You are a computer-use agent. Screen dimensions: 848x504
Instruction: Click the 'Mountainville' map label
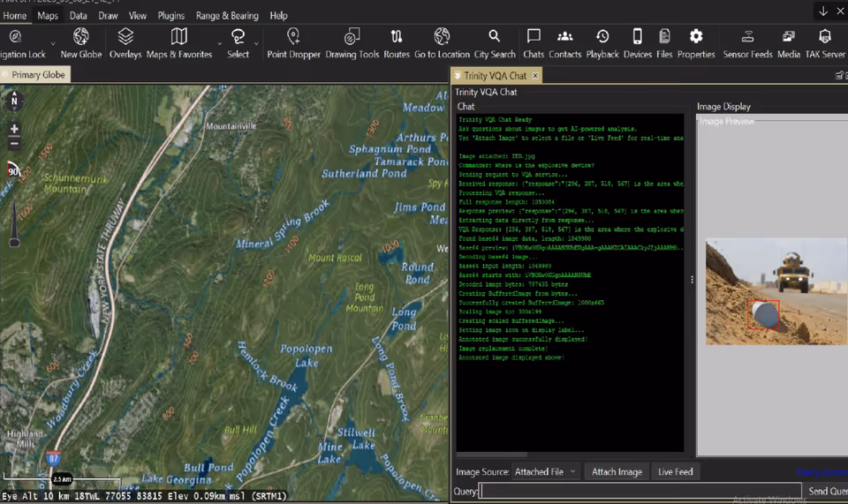click(x=231, y=126)
